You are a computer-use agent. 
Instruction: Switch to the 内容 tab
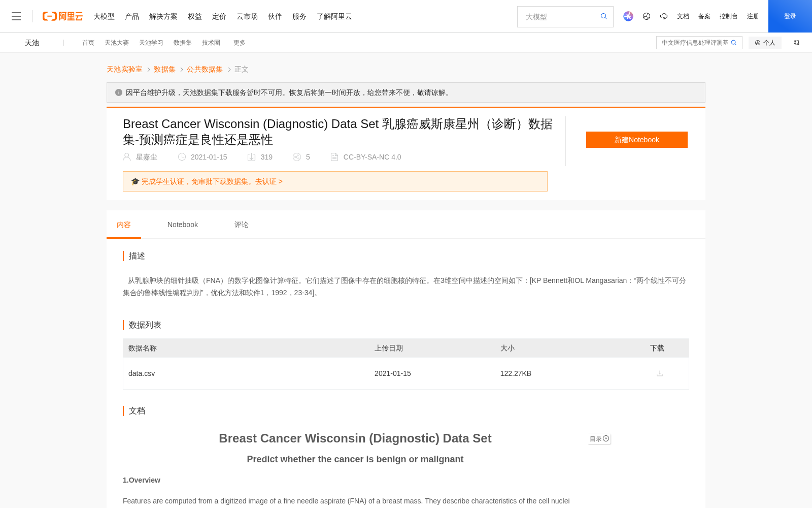coord(124,225)
